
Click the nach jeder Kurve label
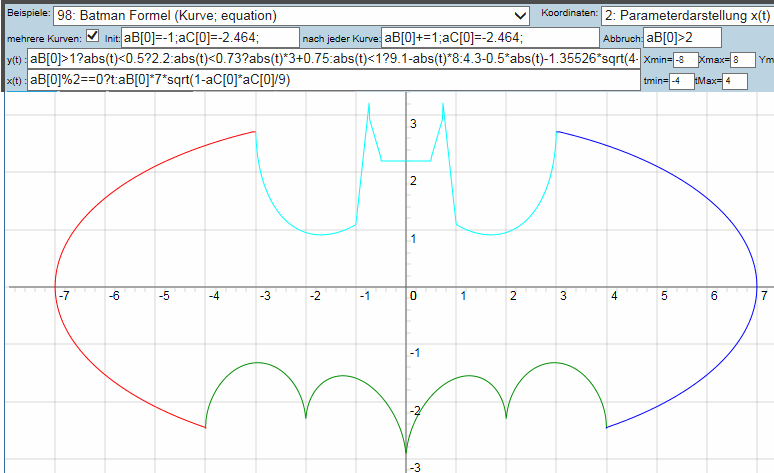(341, 39)
